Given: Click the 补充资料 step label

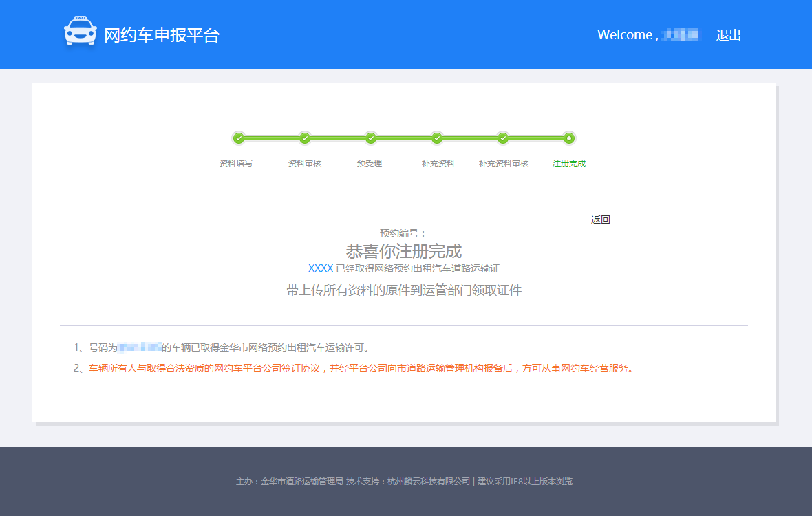Looking at the screenshot, I should coord(438,164).
